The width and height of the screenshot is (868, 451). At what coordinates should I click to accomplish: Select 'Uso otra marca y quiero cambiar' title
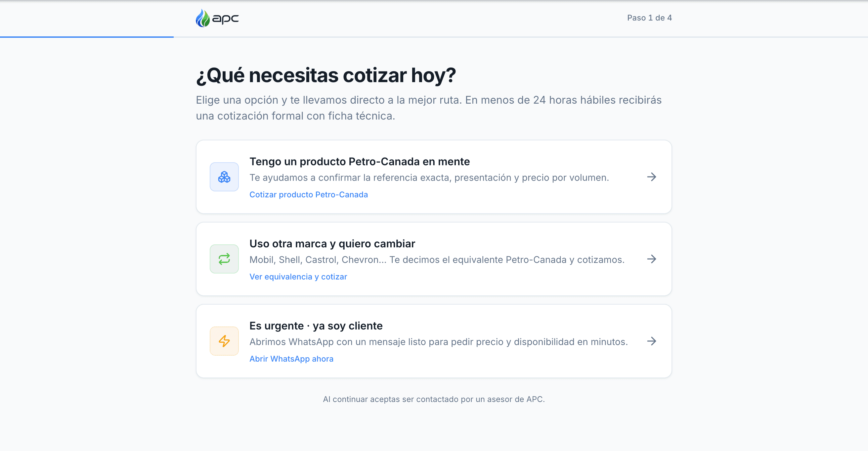[332, 244]
